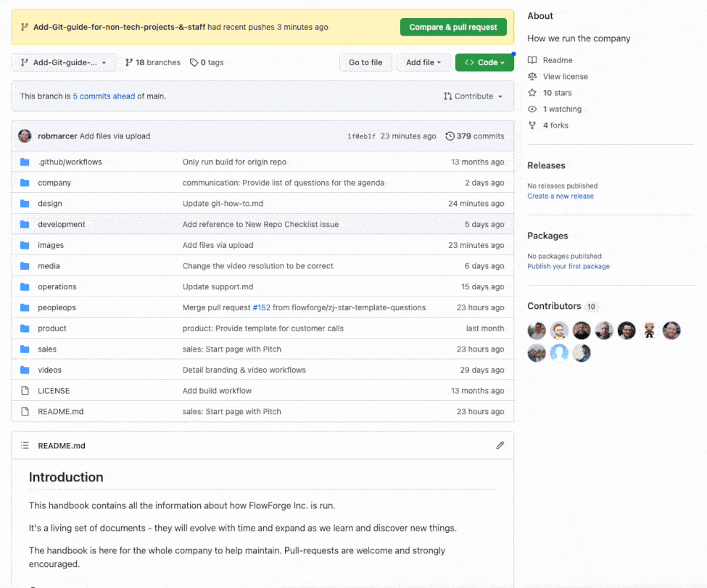Open the green Code dropdown
This screenshot has height=588, width=707.
pos(484,62)
